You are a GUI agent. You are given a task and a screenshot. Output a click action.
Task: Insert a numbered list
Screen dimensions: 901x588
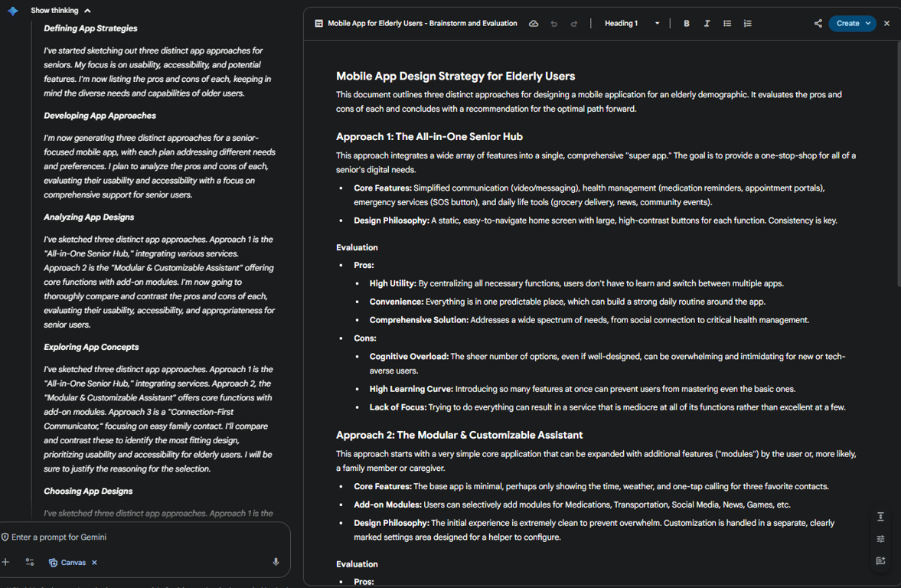point(747,24)
